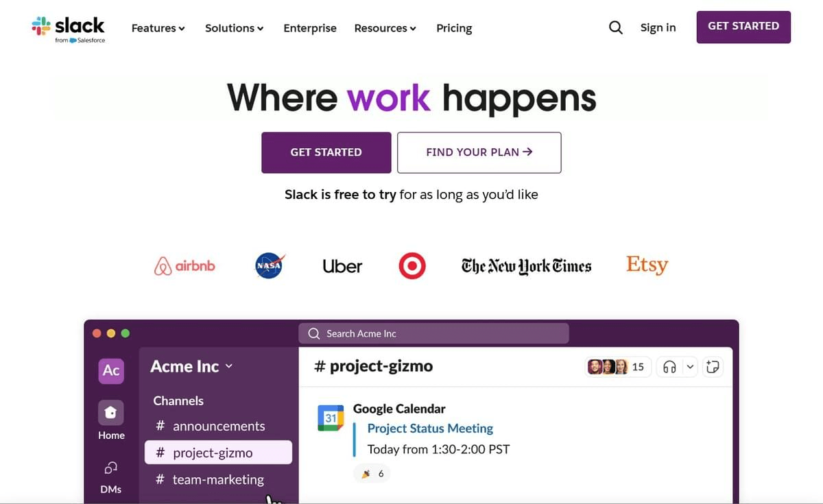This screenshot has height=504, width=823.
Task: Open the huddle options chevron
Action: point(691,366)
